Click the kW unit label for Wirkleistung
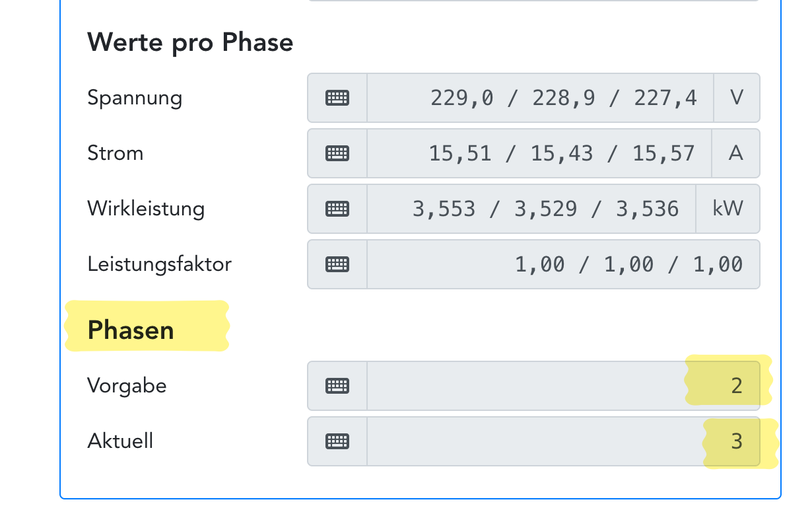Image resolution: width=812 pixels, height=510 pixels. (727, 209)
